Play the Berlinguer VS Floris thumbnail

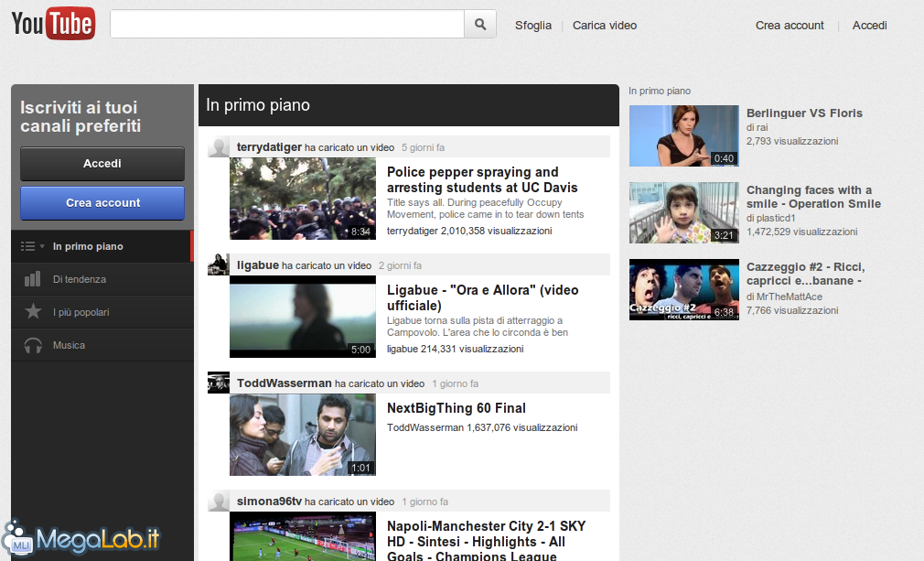tap(684, 136)
